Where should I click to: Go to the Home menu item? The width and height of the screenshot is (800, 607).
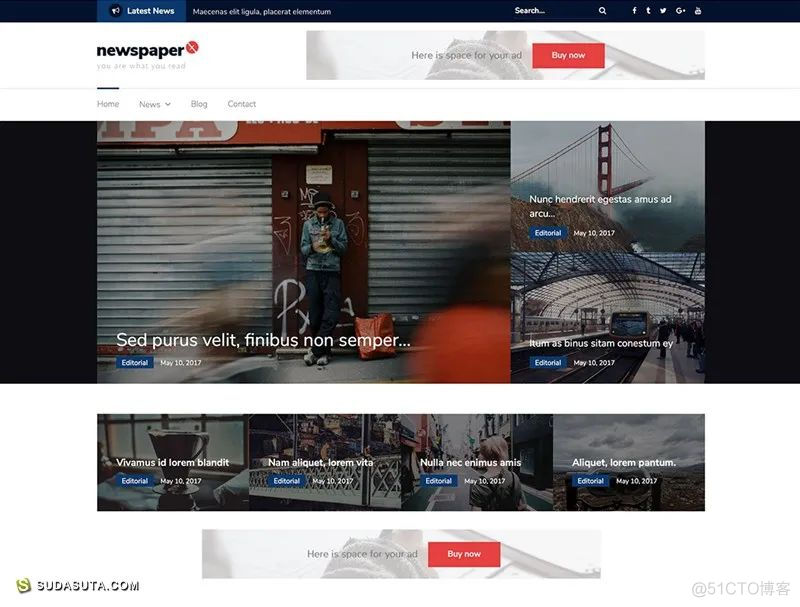108,104
